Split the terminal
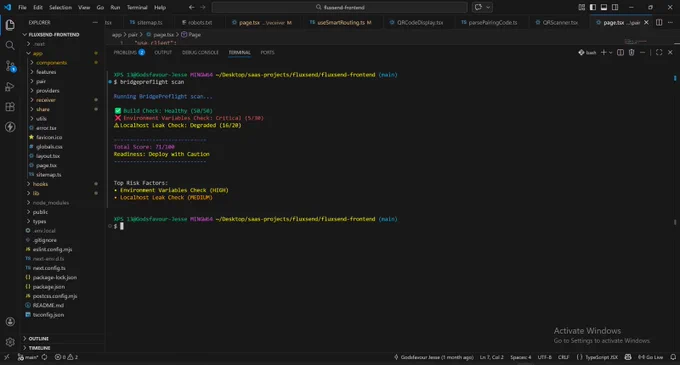 click(x=620, y=52)
